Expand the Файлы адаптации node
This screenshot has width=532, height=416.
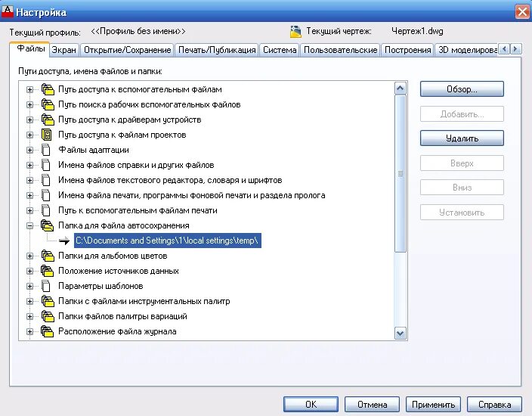[x=30, y=150]
